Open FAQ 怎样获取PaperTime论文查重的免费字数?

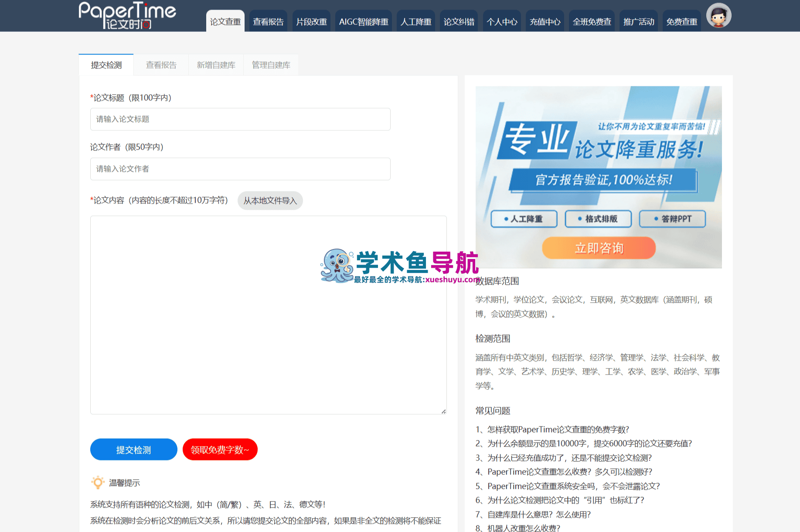[552, 430]
